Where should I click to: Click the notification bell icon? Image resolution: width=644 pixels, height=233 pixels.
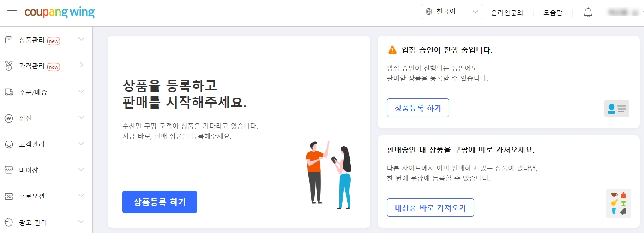click(x=588, y=12)
